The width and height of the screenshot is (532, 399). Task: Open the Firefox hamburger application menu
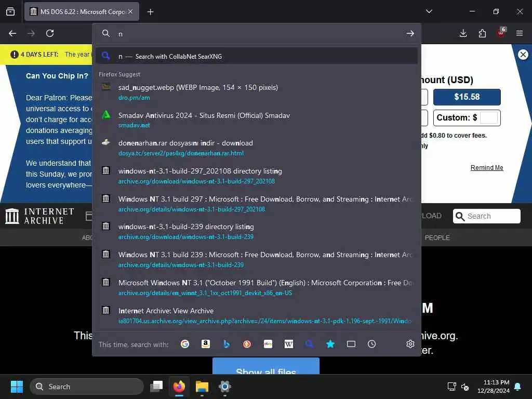click(x=520, y=33)
